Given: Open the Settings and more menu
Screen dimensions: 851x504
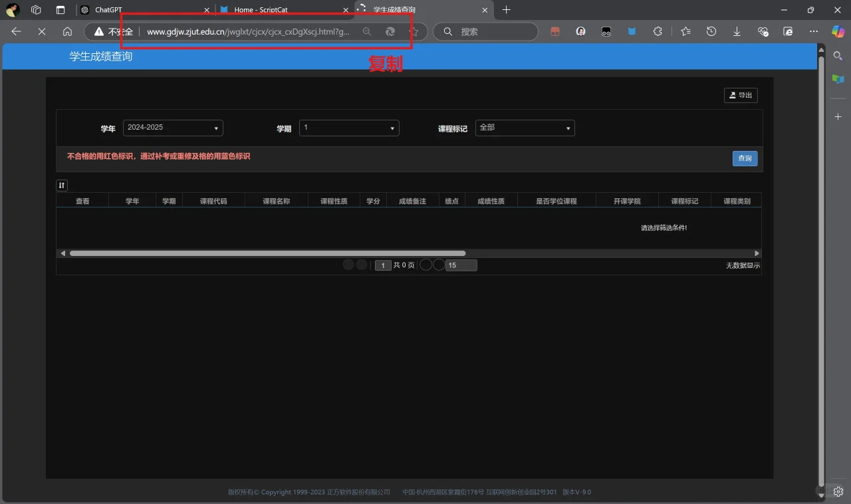Looking at the screenshot, I should [x=814, y=31].
